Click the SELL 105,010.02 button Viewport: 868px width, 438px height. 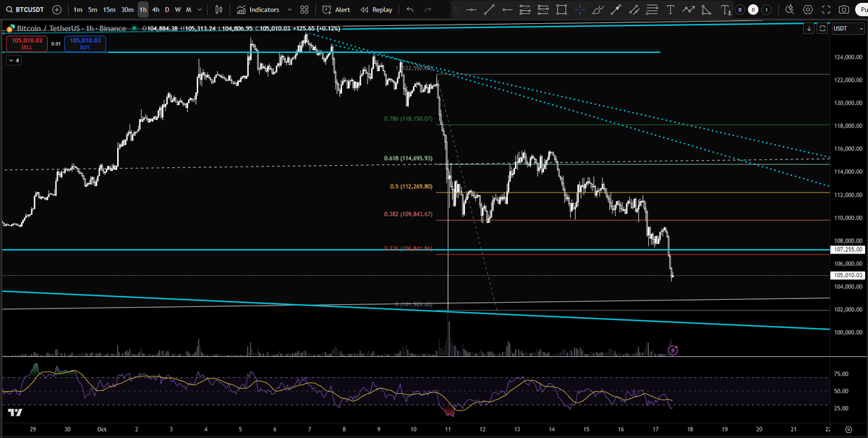pyautogui.click(x=27, y=43)
